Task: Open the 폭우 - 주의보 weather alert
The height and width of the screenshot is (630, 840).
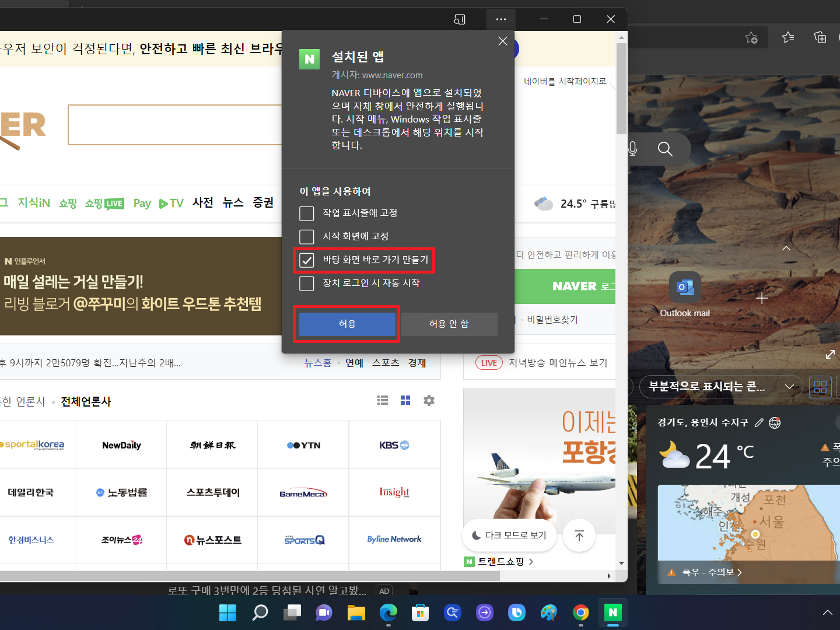Action: [705, 572]
